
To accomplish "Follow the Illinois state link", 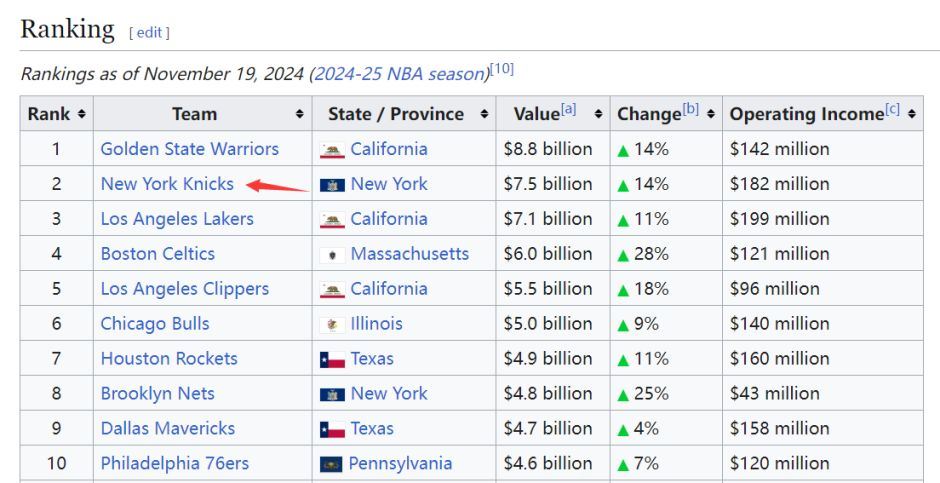I will [376, 324].
